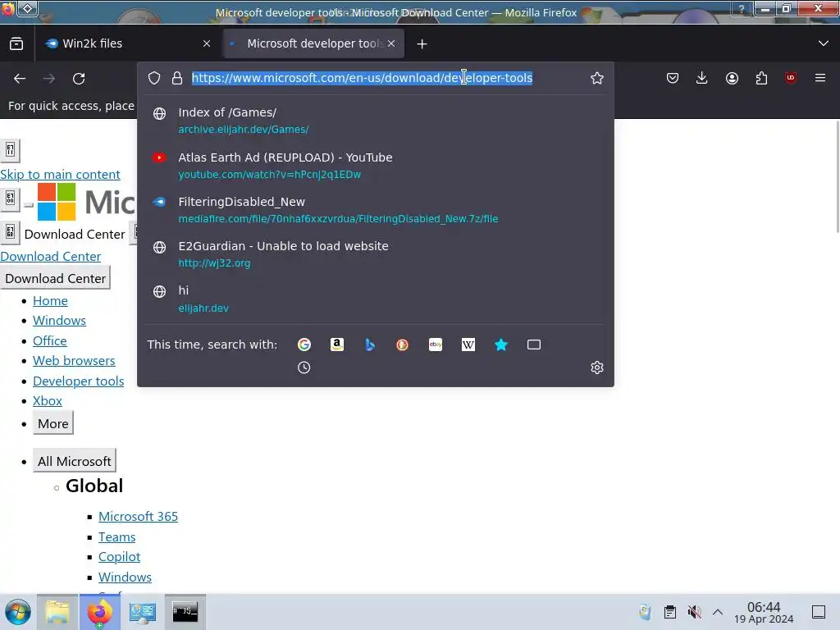Select the hi elijahr.dev suggestion

coord(375,299)
